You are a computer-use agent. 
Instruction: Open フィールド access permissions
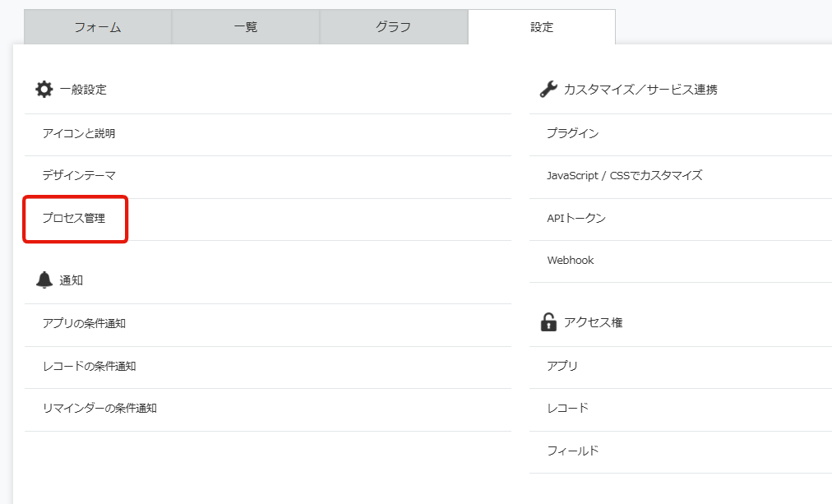(572, 451)
